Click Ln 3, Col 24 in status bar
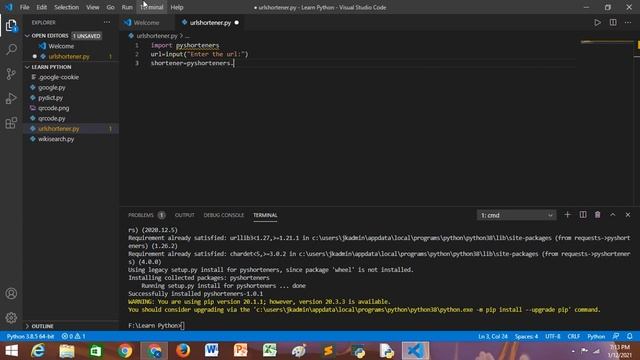 coord(493,336)
